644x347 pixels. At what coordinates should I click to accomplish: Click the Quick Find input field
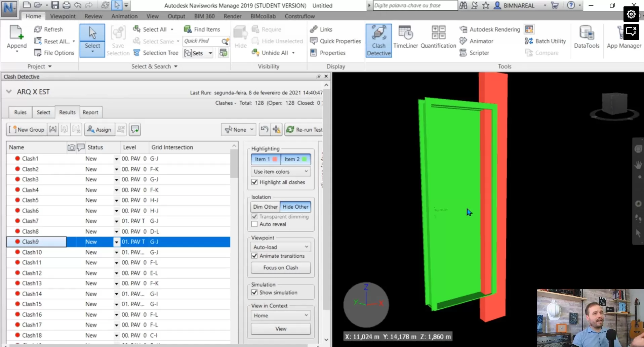click(202, 41)
